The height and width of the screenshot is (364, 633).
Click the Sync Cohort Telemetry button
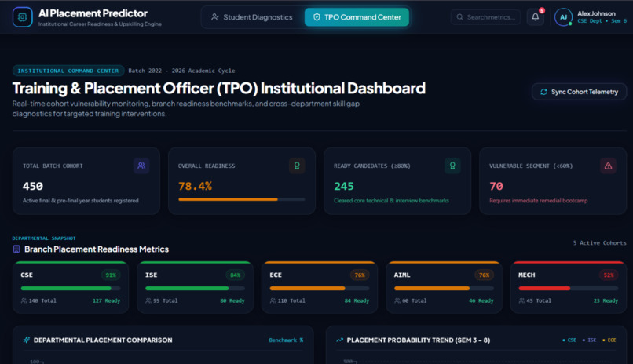pos(579,92)
